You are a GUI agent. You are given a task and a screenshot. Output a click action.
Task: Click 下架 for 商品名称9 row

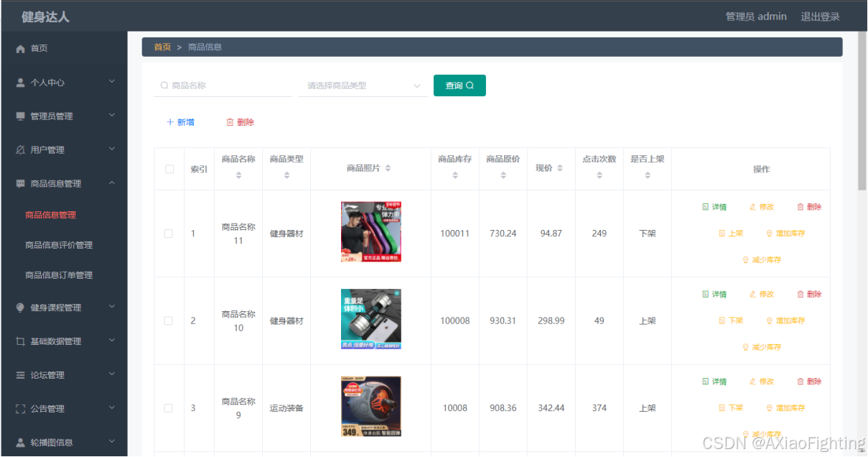pos(731,408)
